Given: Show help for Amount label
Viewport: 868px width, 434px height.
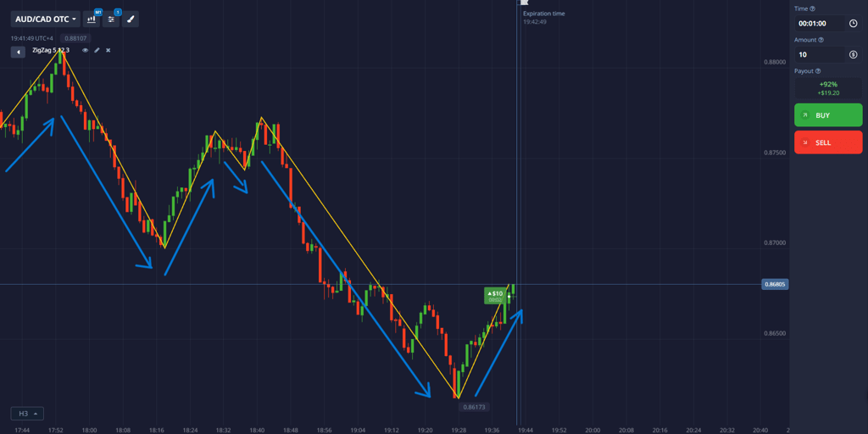Looking at the screenshot, I should click(821, 40).
